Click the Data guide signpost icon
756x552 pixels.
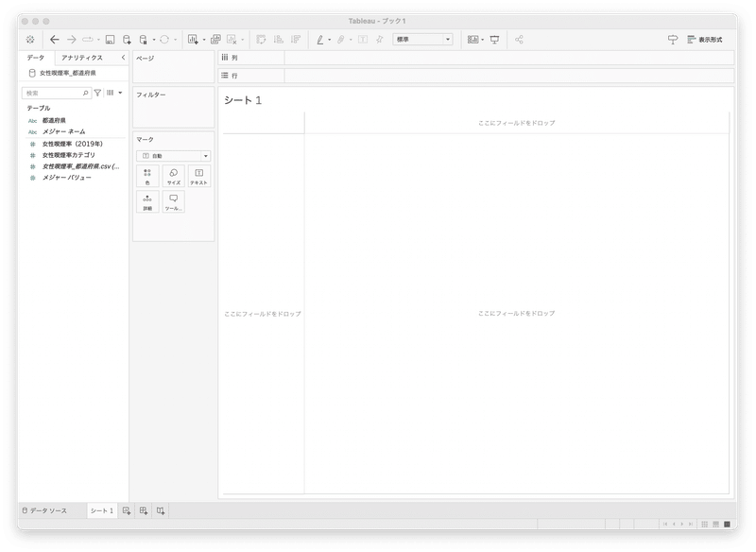(673, 40)
